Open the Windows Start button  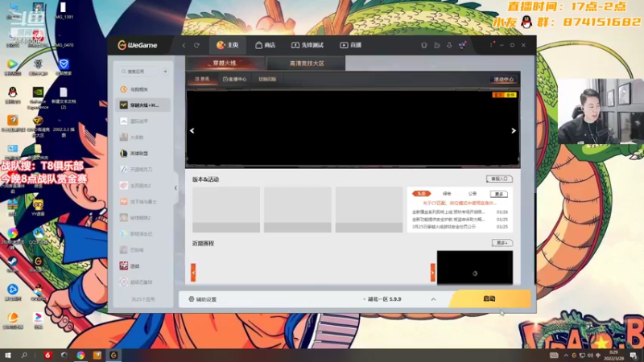tap(7, 355)
